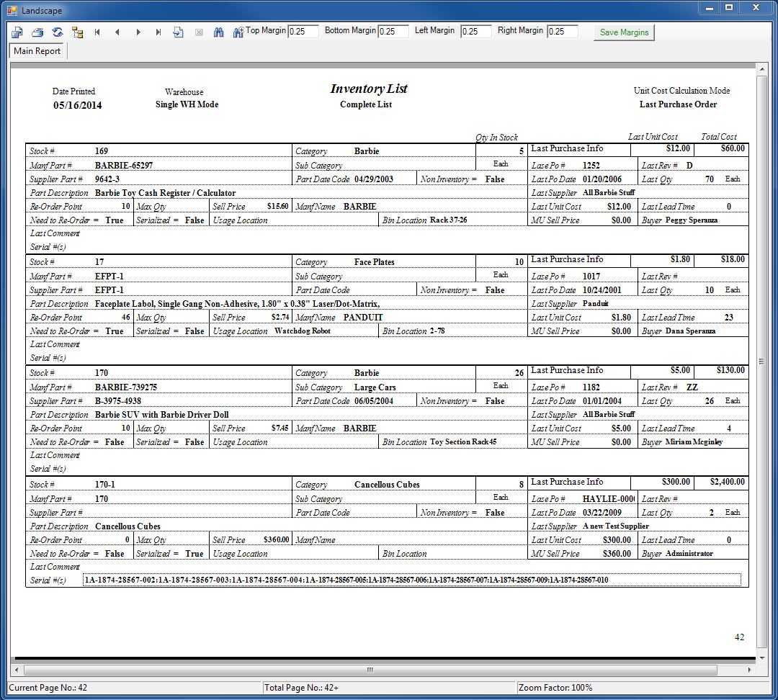Click supplier part B-3975-4938
778x700 pixels.
click(118, 401)
